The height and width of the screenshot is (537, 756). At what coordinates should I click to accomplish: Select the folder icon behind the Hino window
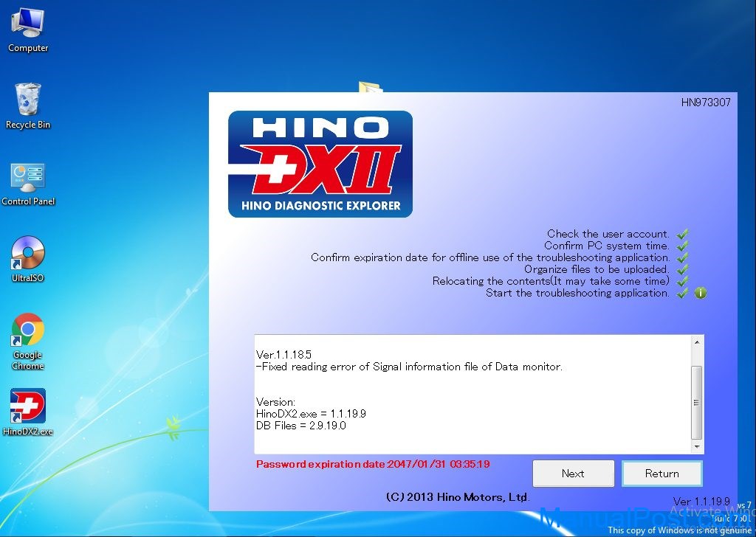[x=370, y=87]
